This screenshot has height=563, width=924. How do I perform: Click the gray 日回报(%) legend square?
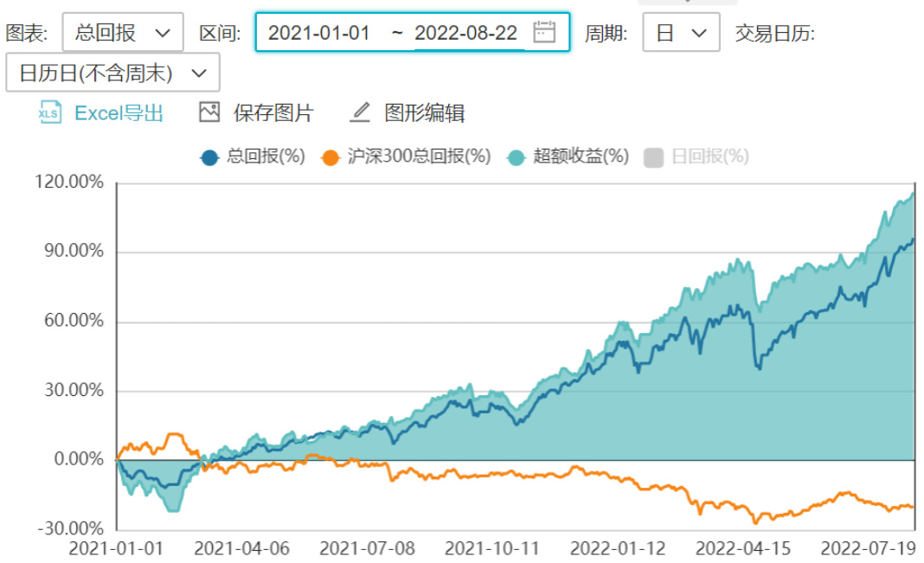coord(654,157)
